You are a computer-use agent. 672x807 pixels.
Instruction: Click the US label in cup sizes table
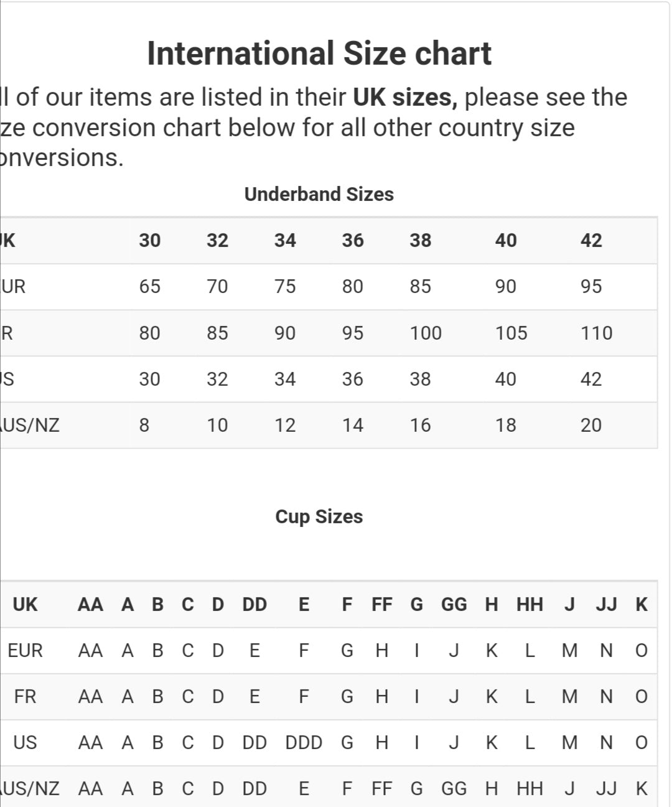tap(25, 742)
